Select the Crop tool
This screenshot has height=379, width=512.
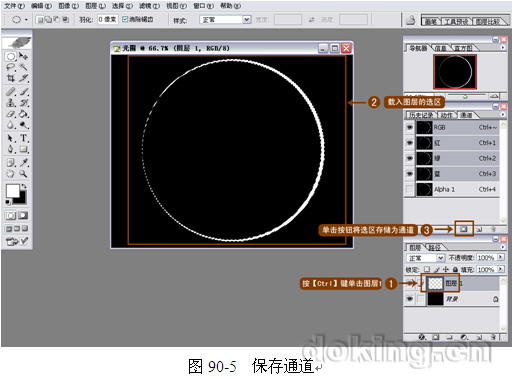pyautogui.click(x=11, y=78)
